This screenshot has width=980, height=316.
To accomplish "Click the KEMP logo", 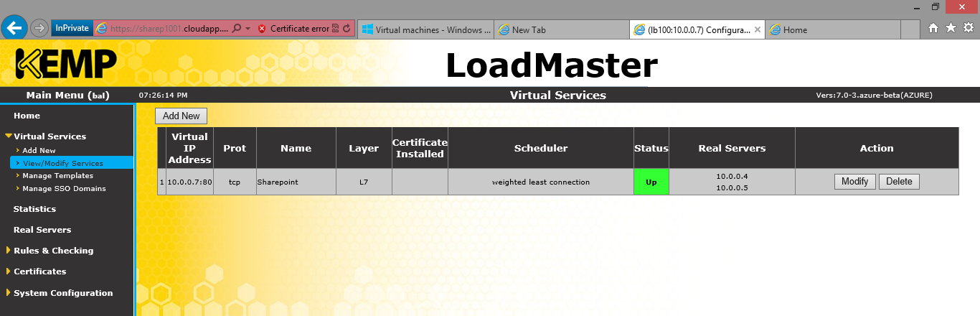I will click(x=65, y=64).
